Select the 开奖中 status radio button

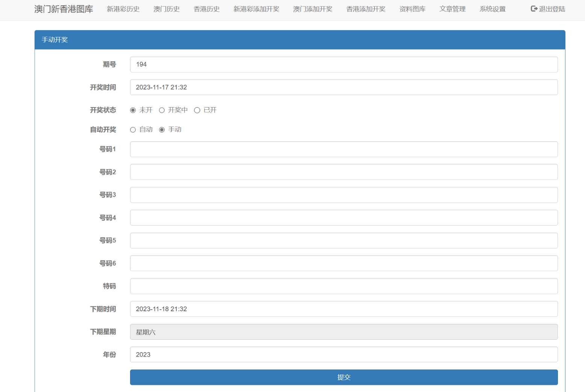coord(162,110)
